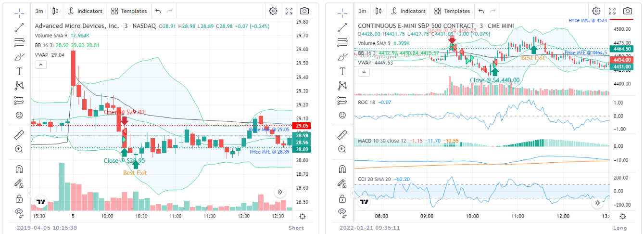This screenshot has height=234, width=644.
Task: Enter fullscreen mode in AMD chart
Action: pyautogui.click(x=289, y=11)
